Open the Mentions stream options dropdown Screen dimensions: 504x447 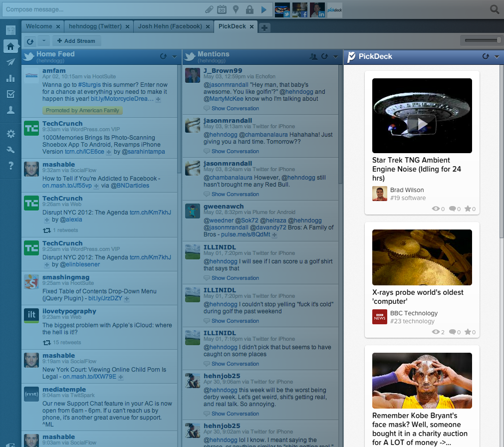point(335,56)
